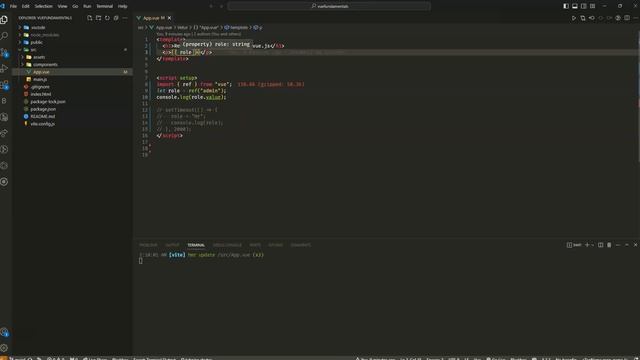Open the Explorer view in activity bar

pos(4,20)
